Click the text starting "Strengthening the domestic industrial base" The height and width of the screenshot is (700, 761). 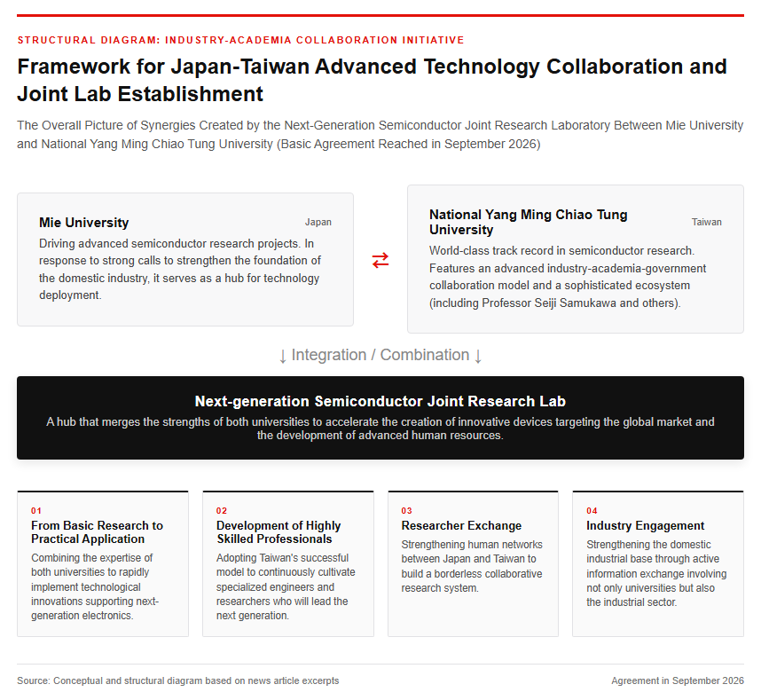click(x=656, y=573)
